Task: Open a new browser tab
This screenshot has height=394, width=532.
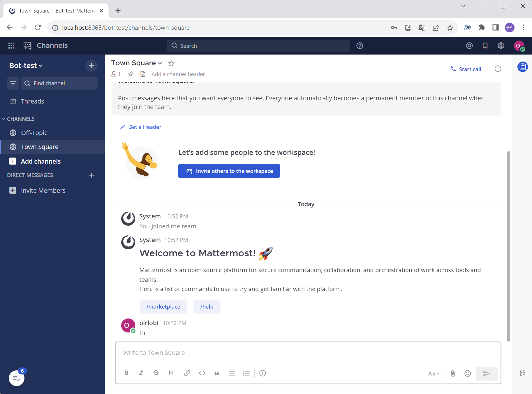Action: point(118,11)
